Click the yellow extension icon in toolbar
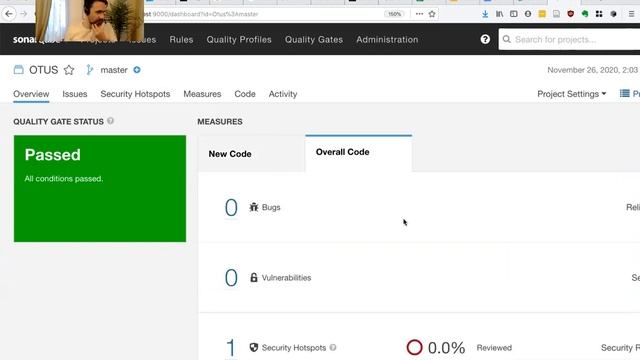The height and width of the screenshot is (360, 640). (542, 14)
